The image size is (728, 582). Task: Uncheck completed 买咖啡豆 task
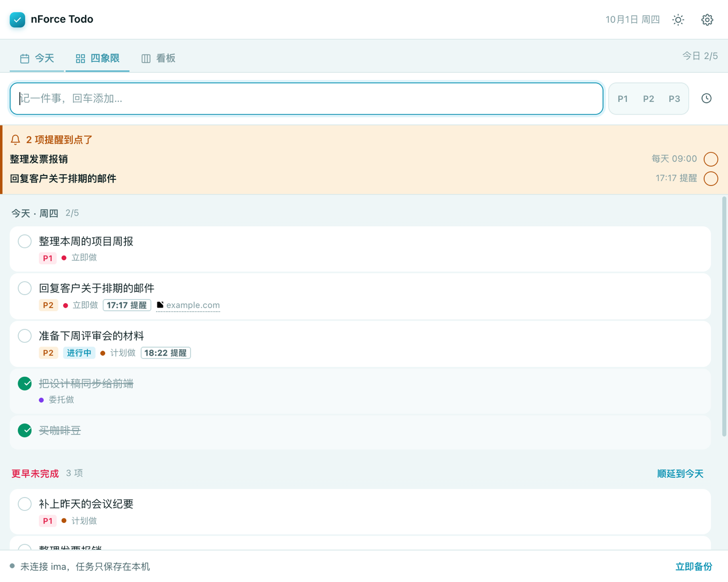tap(25, 430)
